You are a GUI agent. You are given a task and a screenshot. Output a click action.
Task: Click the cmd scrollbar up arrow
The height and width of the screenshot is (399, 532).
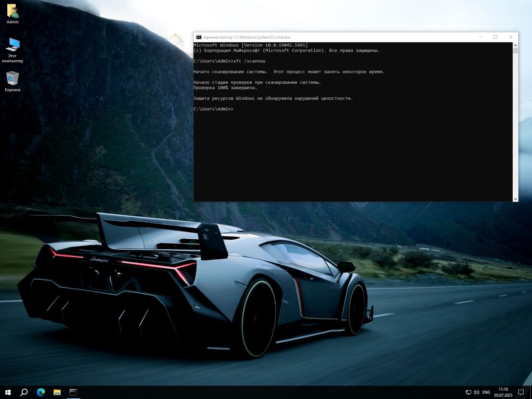point(515,45)
